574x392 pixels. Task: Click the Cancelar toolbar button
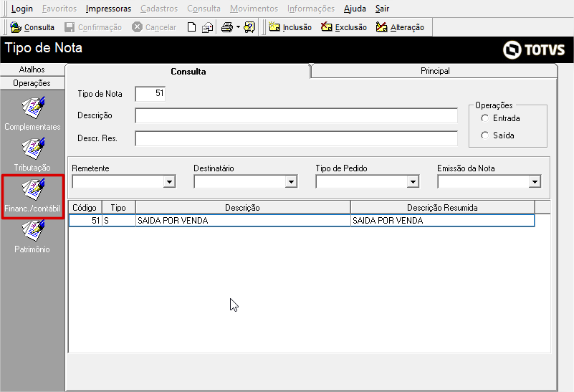[154, 27]
